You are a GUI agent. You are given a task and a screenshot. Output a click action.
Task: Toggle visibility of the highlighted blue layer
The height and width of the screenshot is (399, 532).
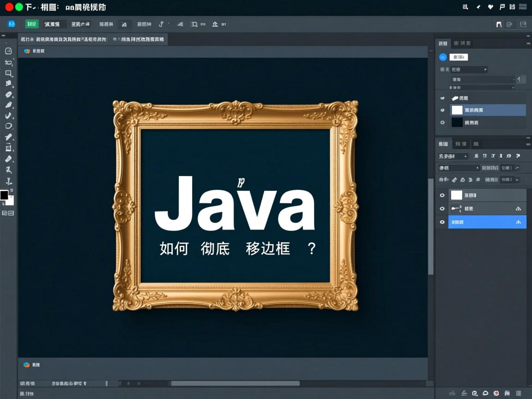[442, 222]
